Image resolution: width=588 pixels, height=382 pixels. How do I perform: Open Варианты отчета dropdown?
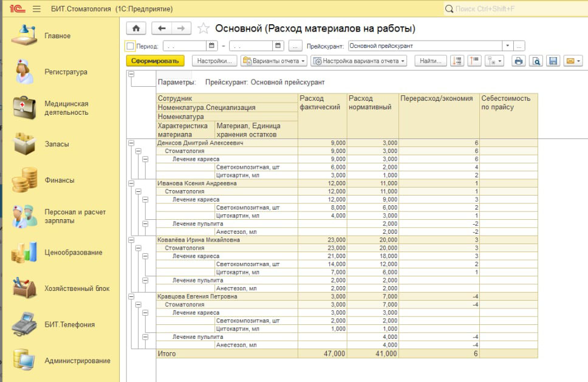click(274, 61)
